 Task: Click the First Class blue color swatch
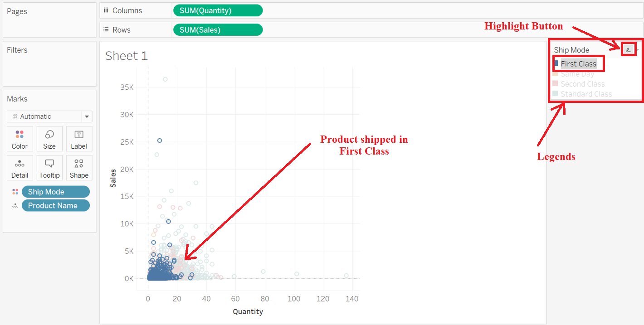(556, 63)
